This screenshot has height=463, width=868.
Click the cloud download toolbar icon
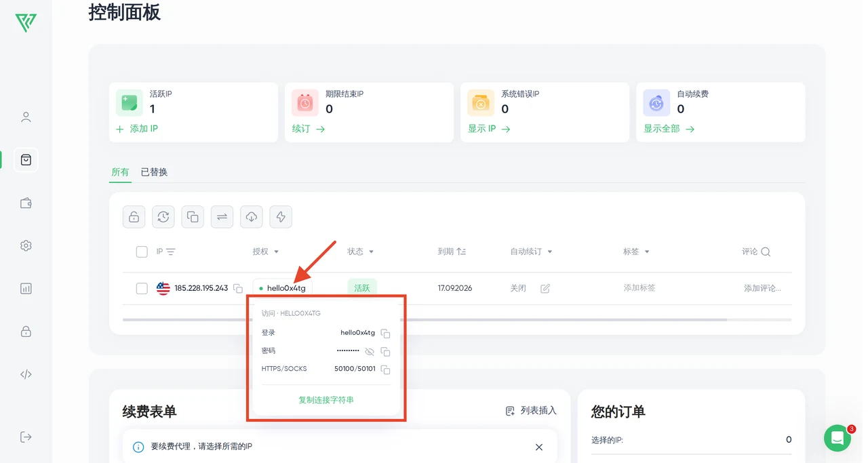click(252, 217)
